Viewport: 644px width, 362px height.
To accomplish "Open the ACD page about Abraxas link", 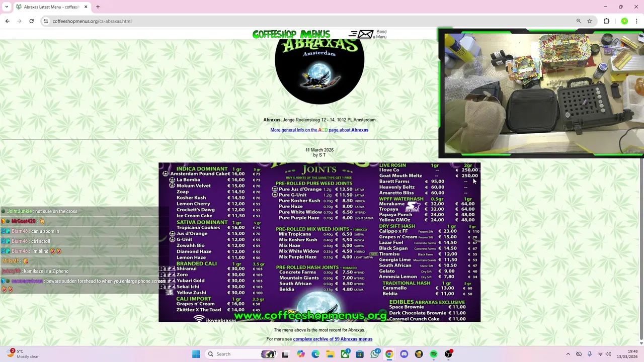I will (x=319, y=130).
